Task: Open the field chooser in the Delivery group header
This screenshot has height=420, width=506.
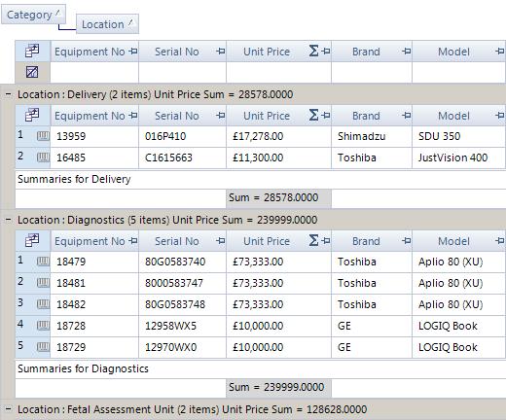Action: (x=32, y=115)
